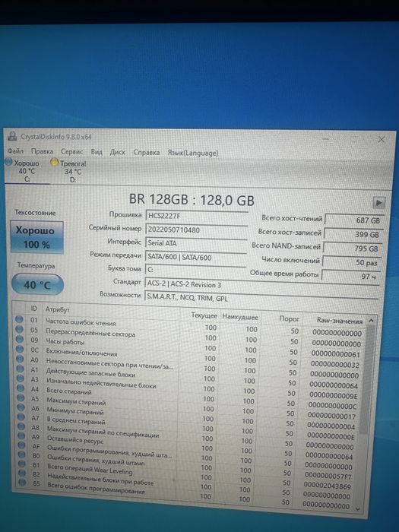This screenshot has width=399, height=532.
Task: Click the attribute list scroll up arrow
Action: pos(371,321)
